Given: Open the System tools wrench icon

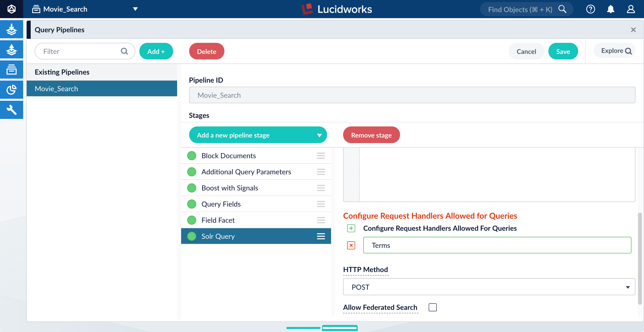Looking at the screenshot, I should (x=12, y=110).
